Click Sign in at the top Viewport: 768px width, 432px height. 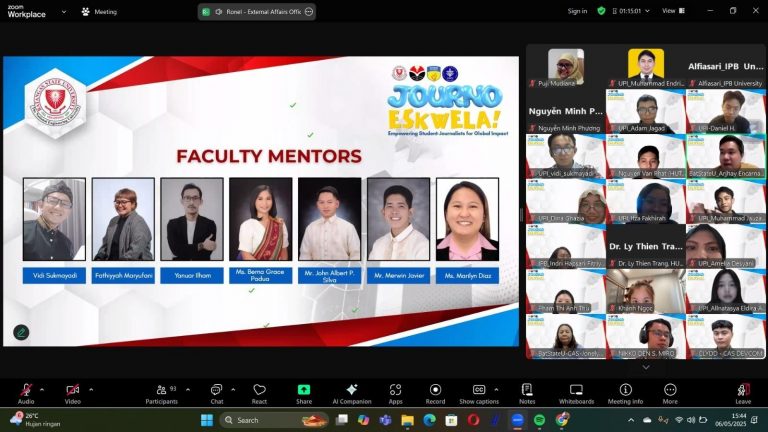pyautogui.click(x=577, y=11)
